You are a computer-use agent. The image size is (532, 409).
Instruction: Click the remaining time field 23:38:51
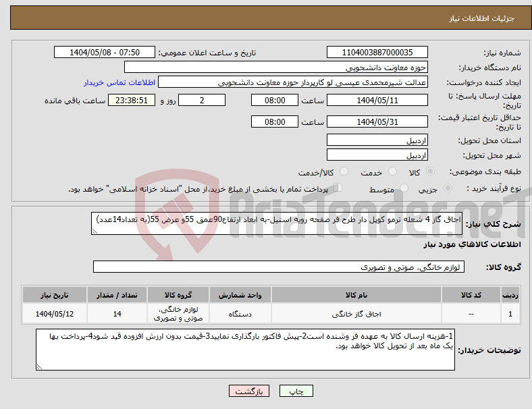(132, 100)
